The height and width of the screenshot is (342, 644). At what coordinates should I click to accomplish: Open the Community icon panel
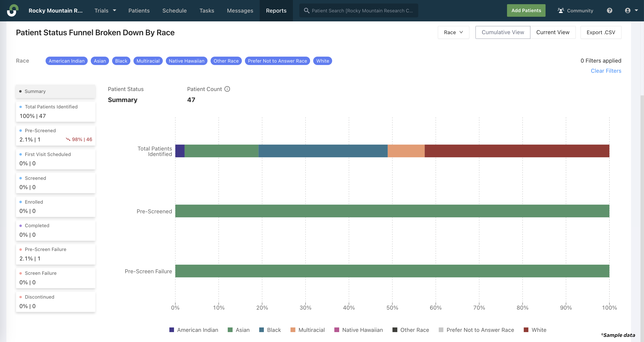pos(576,10)
